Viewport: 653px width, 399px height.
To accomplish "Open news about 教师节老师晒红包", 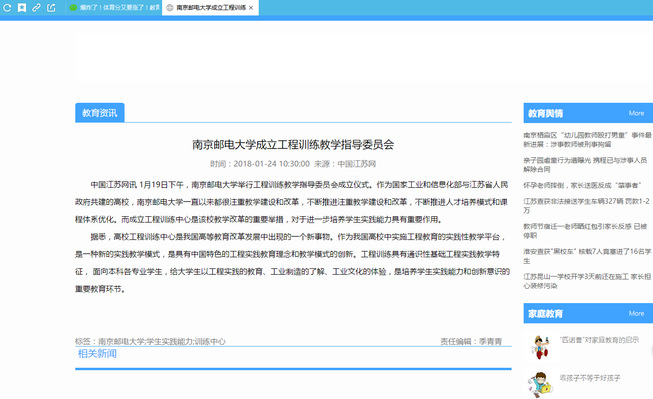I will pyautogui.click(x=585, y=231).
